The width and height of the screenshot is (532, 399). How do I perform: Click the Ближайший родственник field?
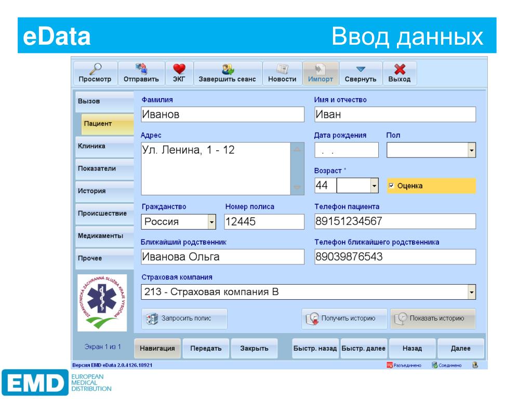(222, 257)
